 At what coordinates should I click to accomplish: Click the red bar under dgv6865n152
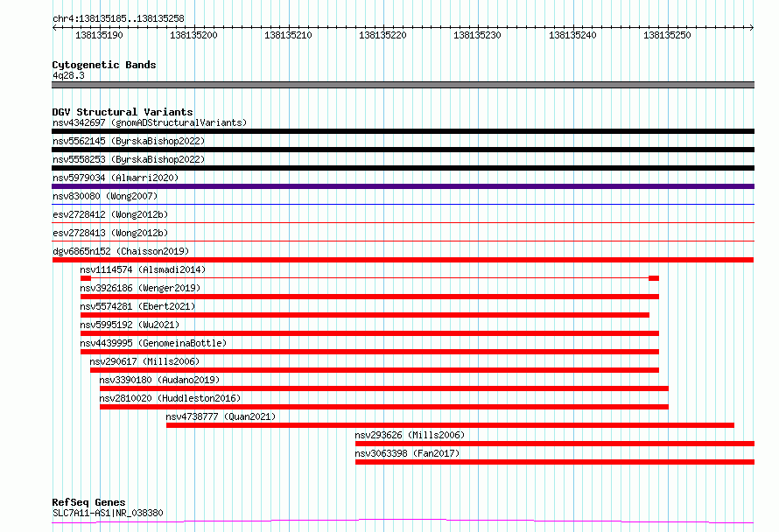tap(403, 260)
